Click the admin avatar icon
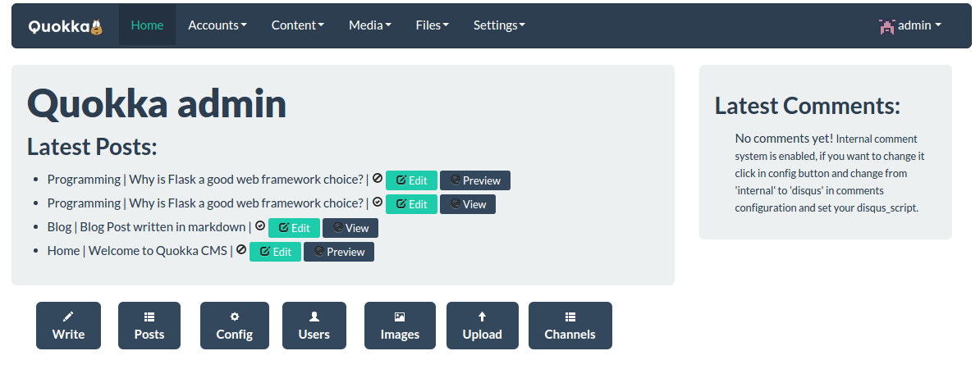This screenshot has height=392, width=980. click(886, 26)
